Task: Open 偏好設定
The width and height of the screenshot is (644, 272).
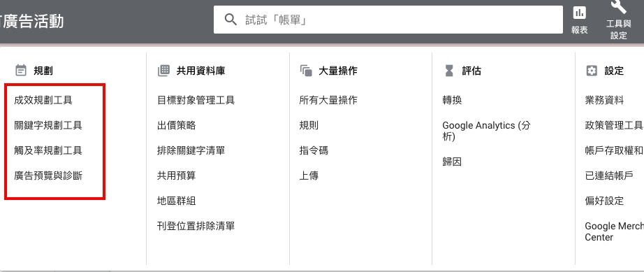Action: point(604,201)
